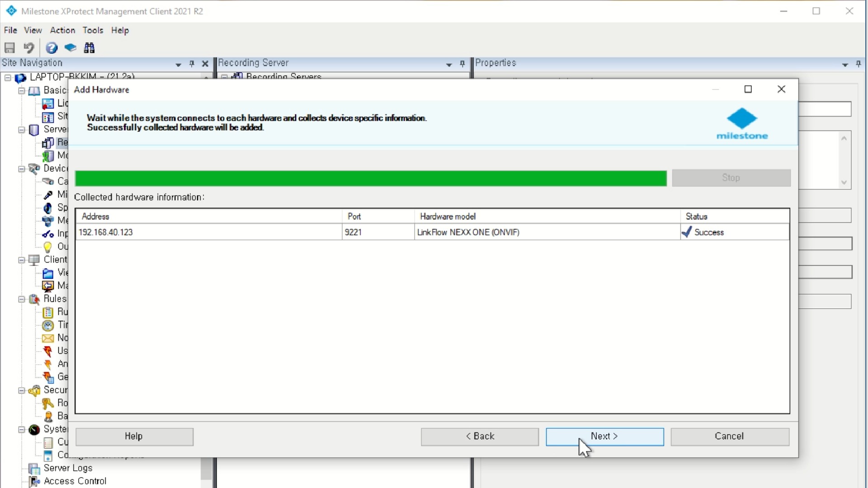The width and height of the screenshot is (868, 488).
Task: Click the port 9221 cell
Action: [378, 232]
